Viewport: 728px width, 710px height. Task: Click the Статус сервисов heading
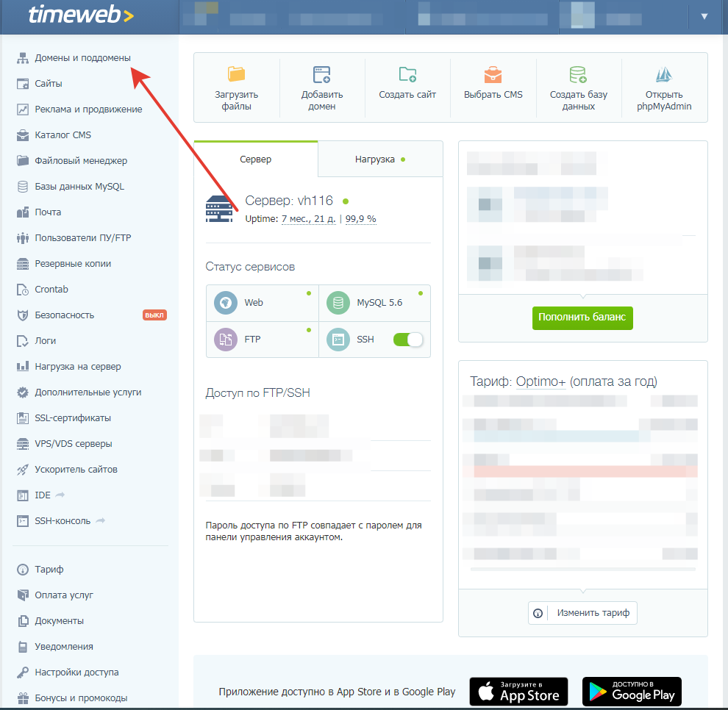[x=250, y=267]
